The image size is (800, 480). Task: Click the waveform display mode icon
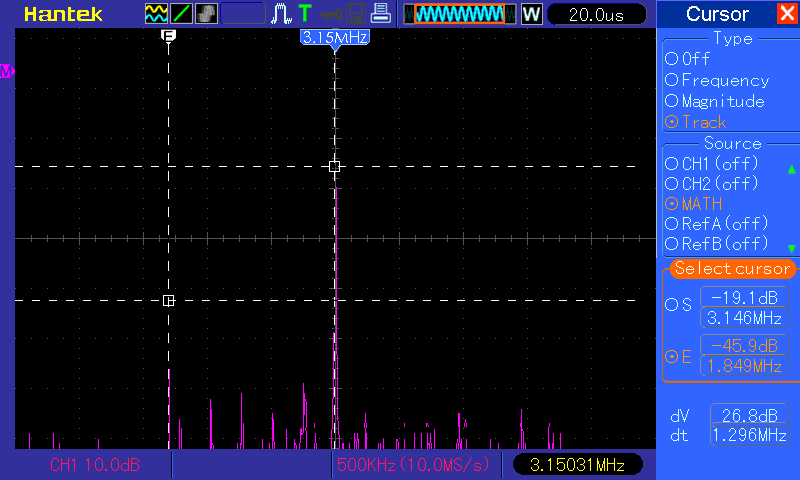pyautogui.click(x=157, y=14)
